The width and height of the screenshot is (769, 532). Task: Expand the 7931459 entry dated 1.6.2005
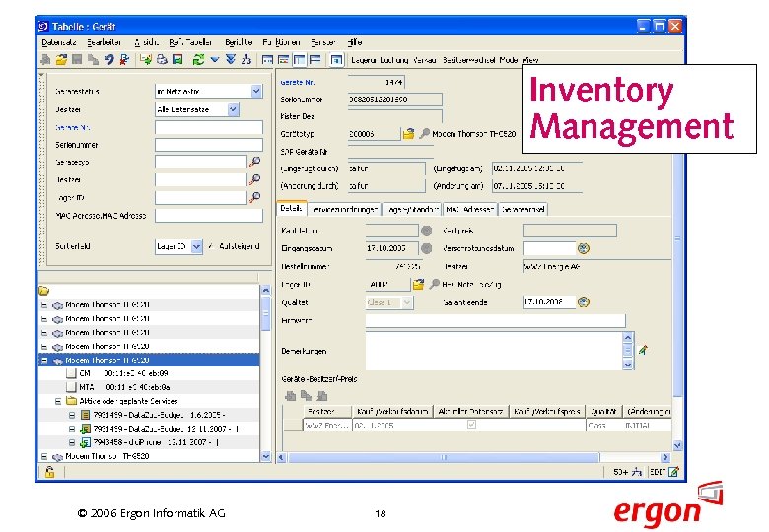(x=72, y=415)
